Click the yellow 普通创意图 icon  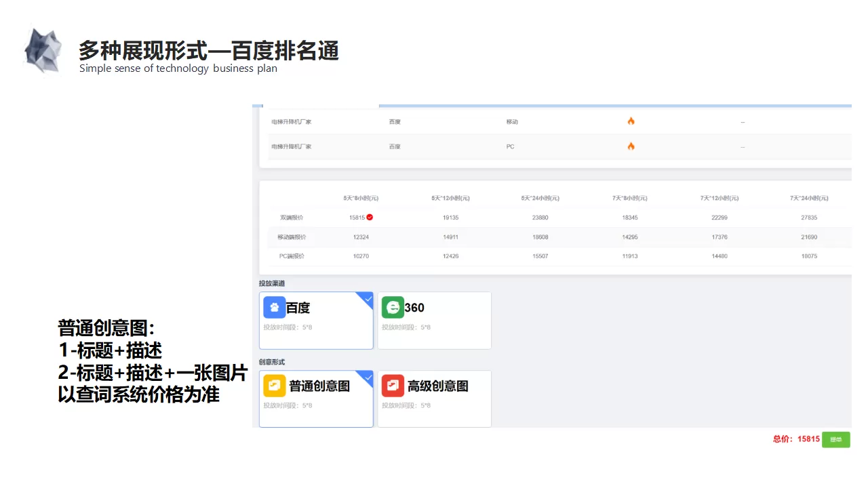[x=274, y=385]
